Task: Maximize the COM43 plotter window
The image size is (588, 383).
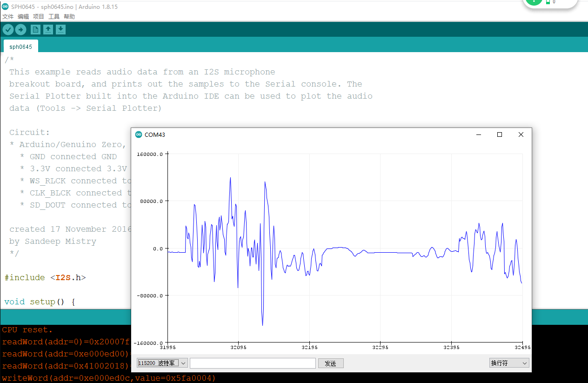Action: coord(500,134)
